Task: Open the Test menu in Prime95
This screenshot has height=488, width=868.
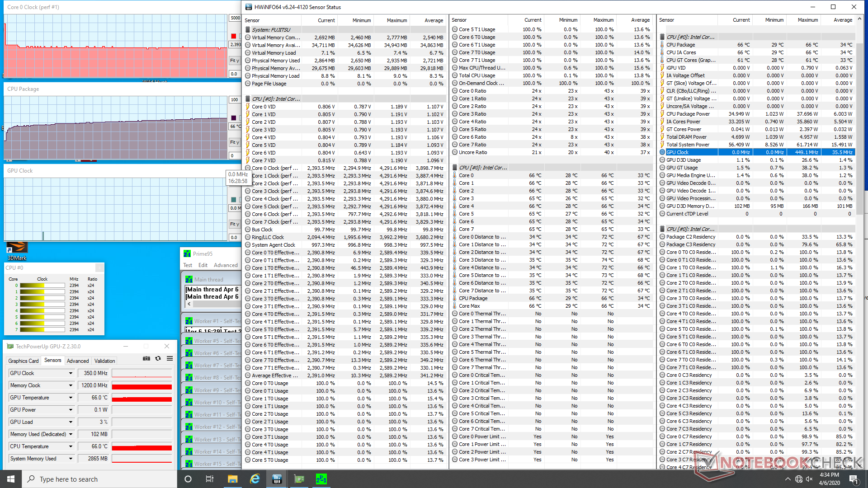Action: click(x=188, y=265)
